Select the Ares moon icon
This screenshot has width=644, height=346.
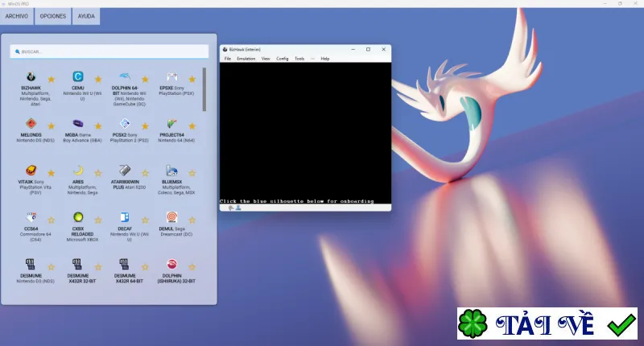pos(78,171)
